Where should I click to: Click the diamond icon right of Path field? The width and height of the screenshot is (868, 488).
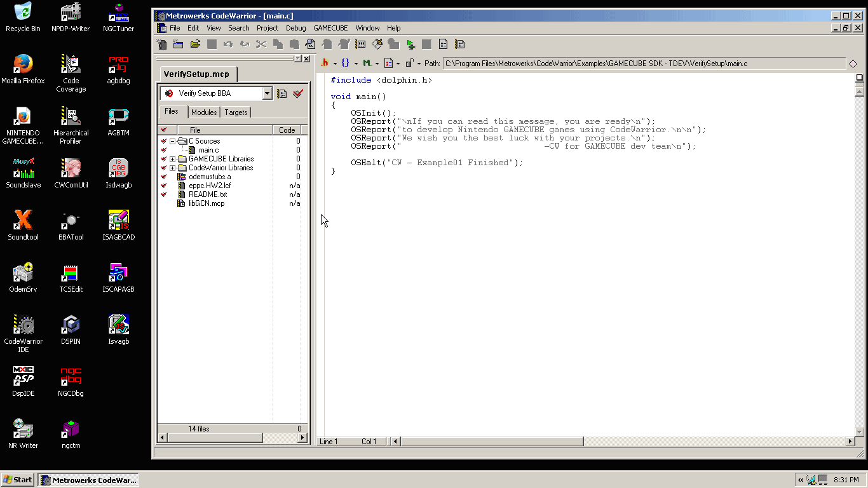[x=853, y=64]
